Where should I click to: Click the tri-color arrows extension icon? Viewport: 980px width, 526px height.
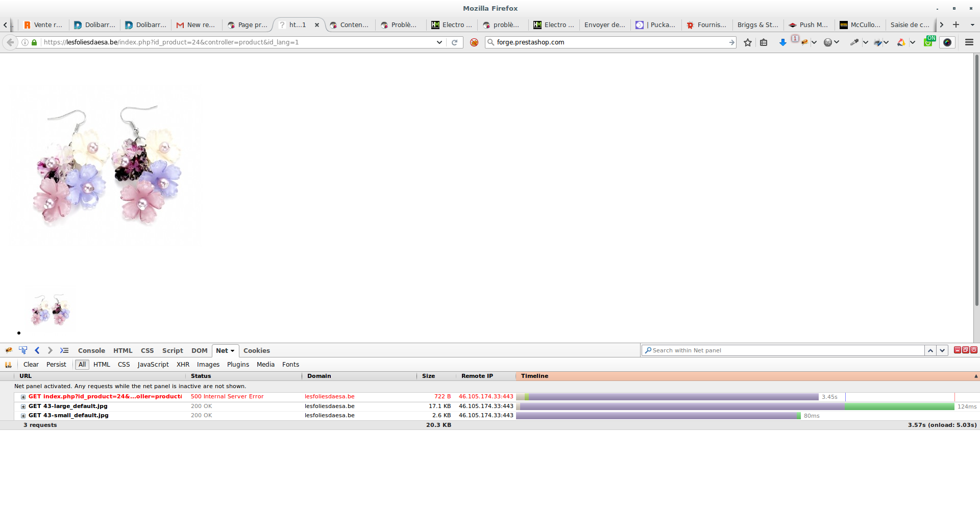[x=901, y=42]
